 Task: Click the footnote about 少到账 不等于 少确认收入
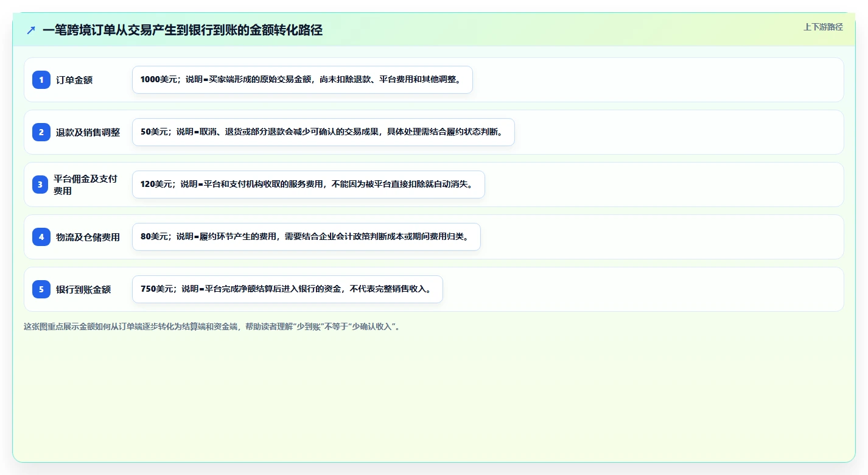(212, 326)
